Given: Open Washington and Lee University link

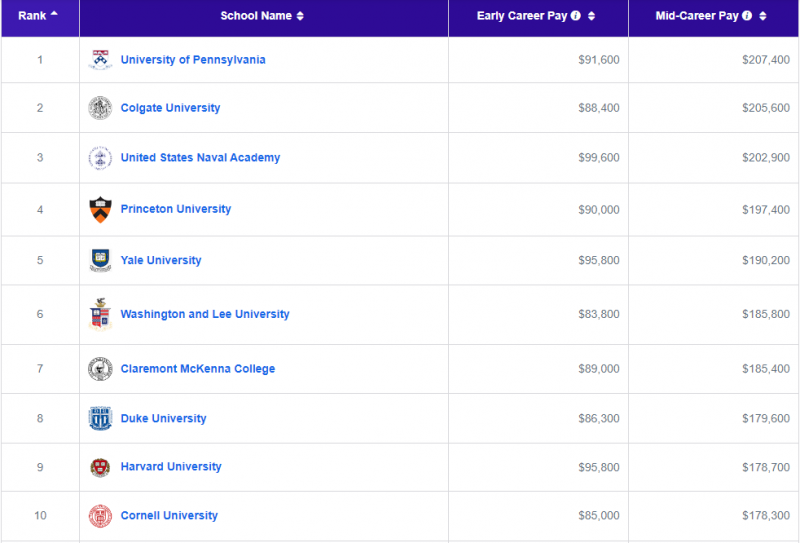Looking at the screenshot, I should click(x=205, y=314).
